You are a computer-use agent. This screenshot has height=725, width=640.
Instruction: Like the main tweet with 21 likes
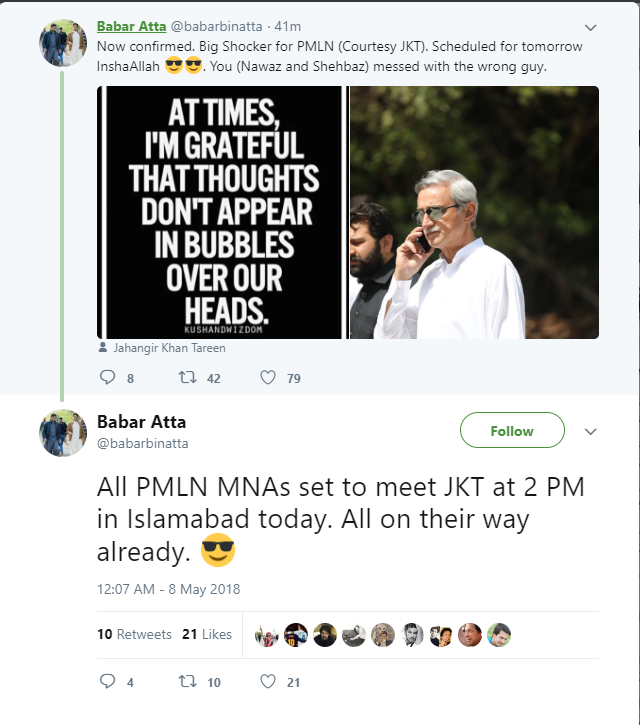(268, 682)
